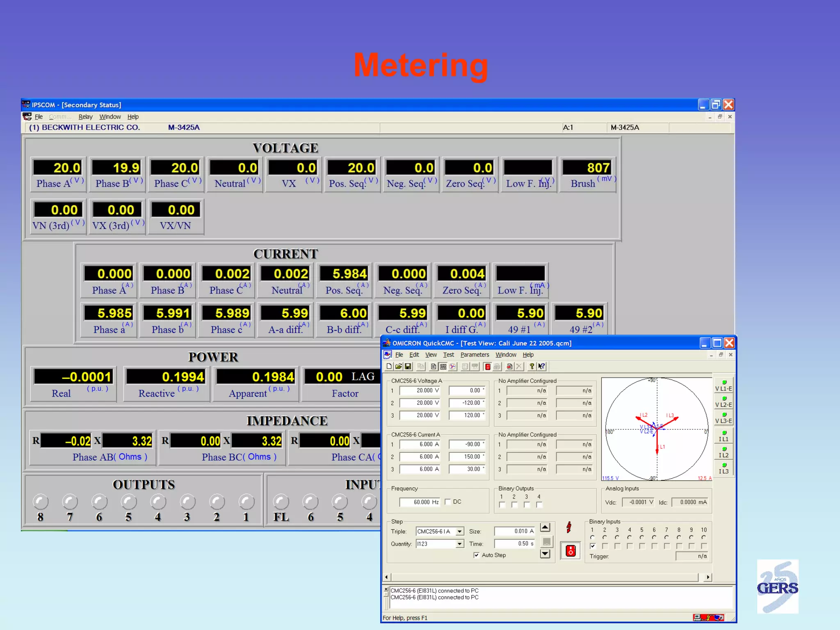Click Vector diagram view icon in toolbar
Image resolution: width=840 pixels, height=630 pixels.
pos(452,367)
